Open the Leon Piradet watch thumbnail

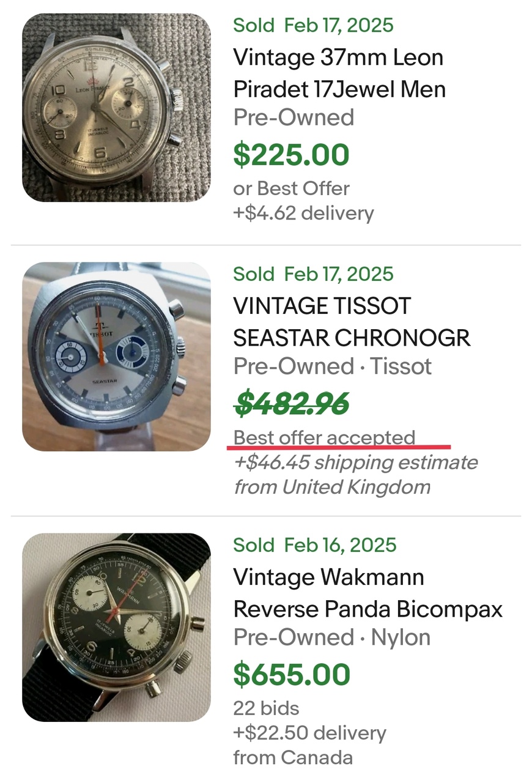(x=116, y=108)
